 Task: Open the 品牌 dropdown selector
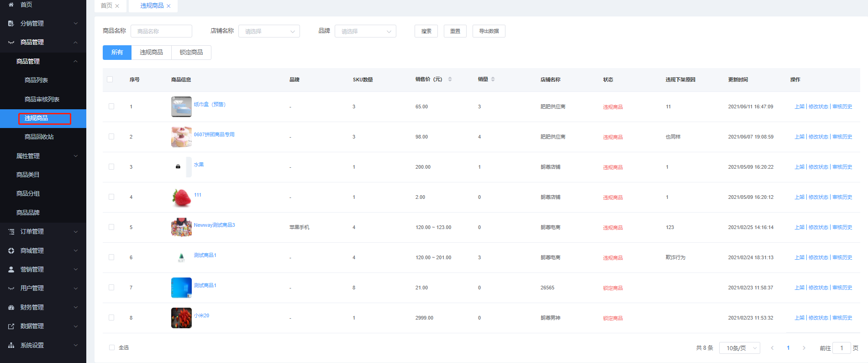point(365,31)
